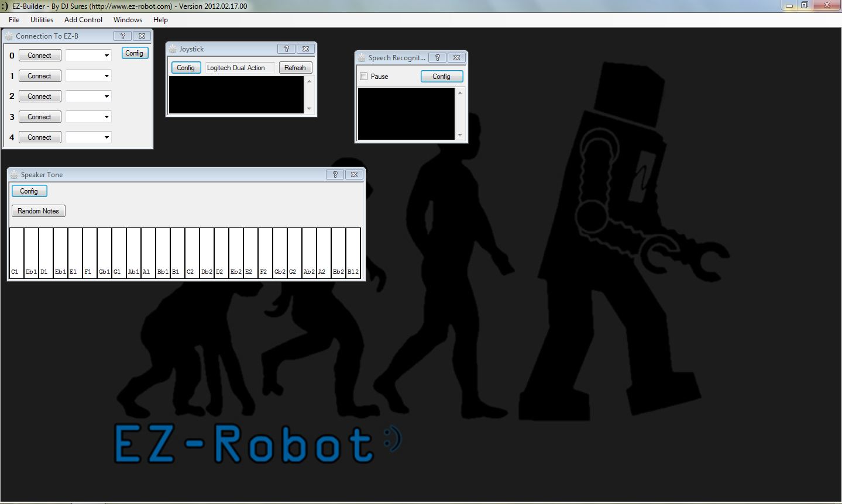This screenshot has width=842, height=504.
Task: Refresh the joystick device list
Action: pyautogui.click(x=295, y=68)
